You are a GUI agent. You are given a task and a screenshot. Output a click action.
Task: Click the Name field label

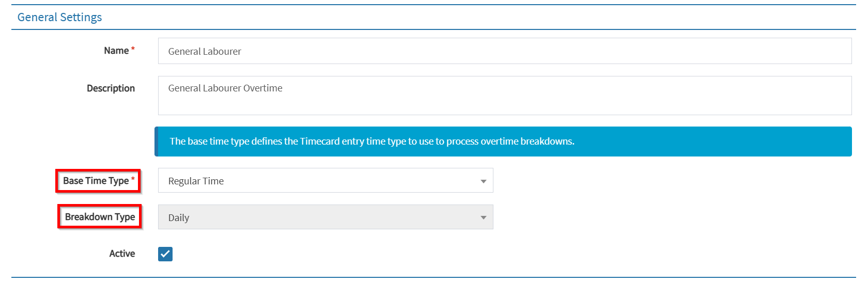pyautogui.click(x=116, y=51)
